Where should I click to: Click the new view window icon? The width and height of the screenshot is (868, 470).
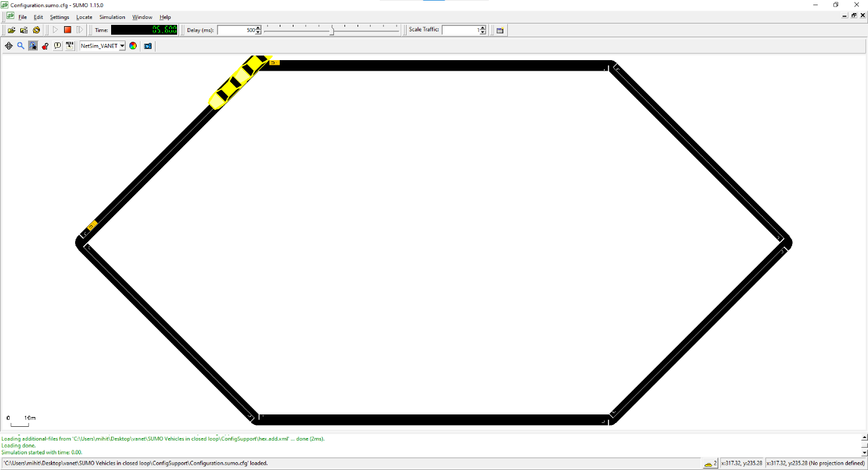[500, 30]
